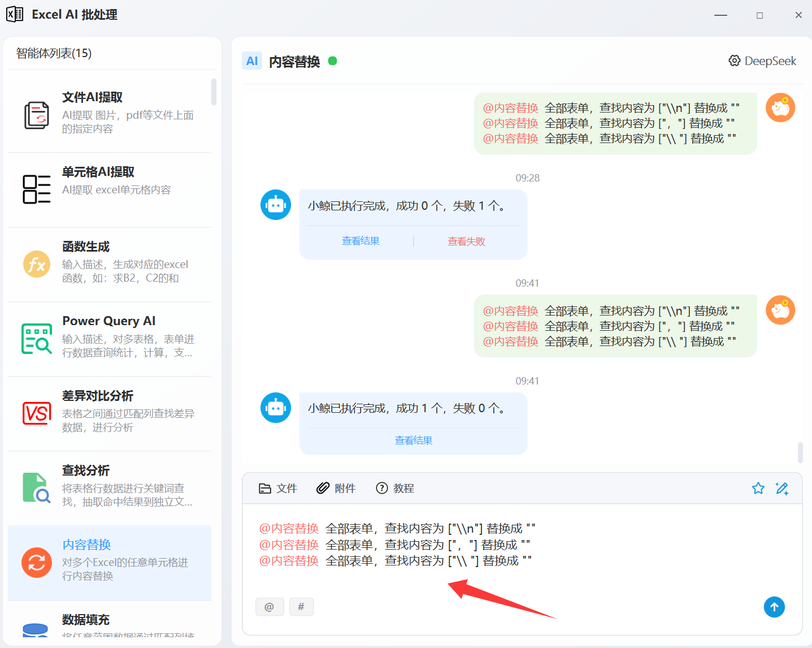Screen dimensions: 812x648
Task: Click the # hashtag button
Action: click(301, 607)
